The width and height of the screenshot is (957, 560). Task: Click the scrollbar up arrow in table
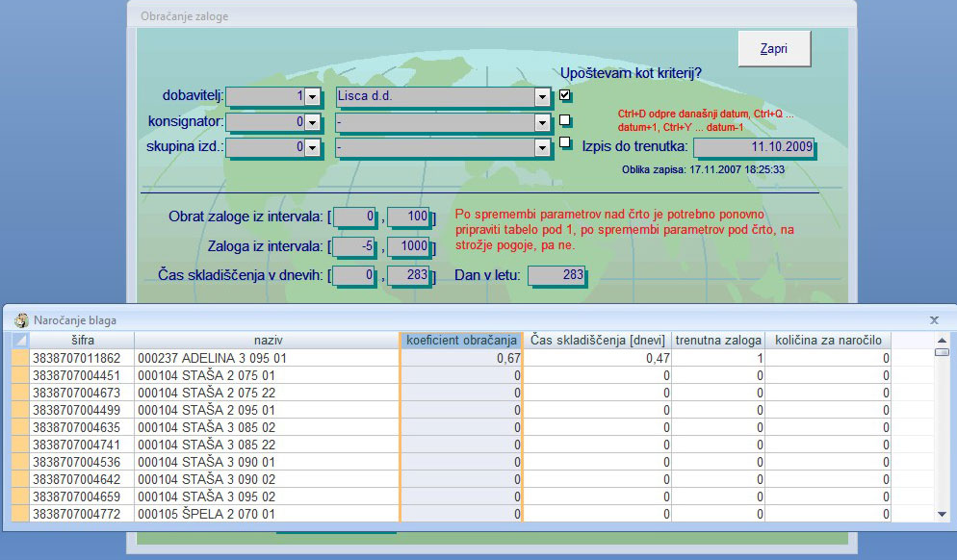[x=943, y=340]
